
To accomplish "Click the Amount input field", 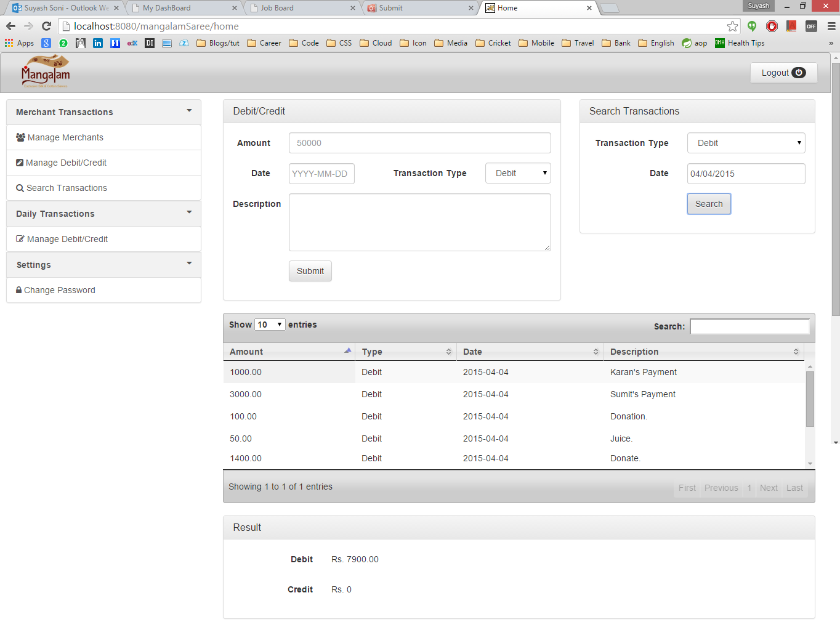I will [x=420, y=143].
